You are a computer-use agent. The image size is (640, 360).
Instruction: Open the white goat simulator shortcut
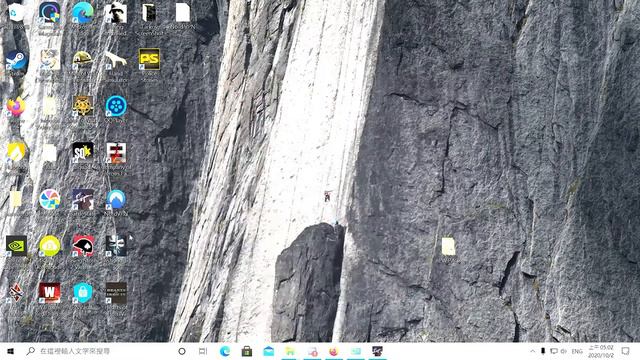tap(116, 60)
